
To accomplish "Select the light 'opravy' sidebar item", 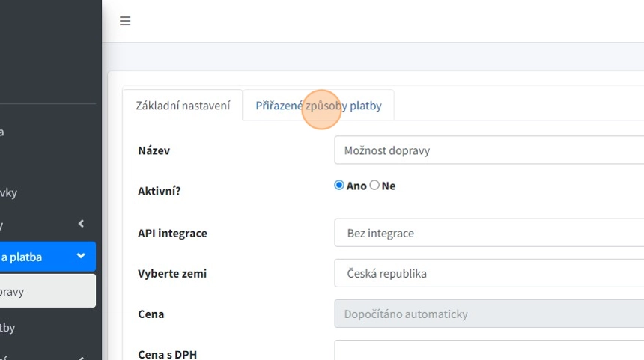I will [30, 291].
